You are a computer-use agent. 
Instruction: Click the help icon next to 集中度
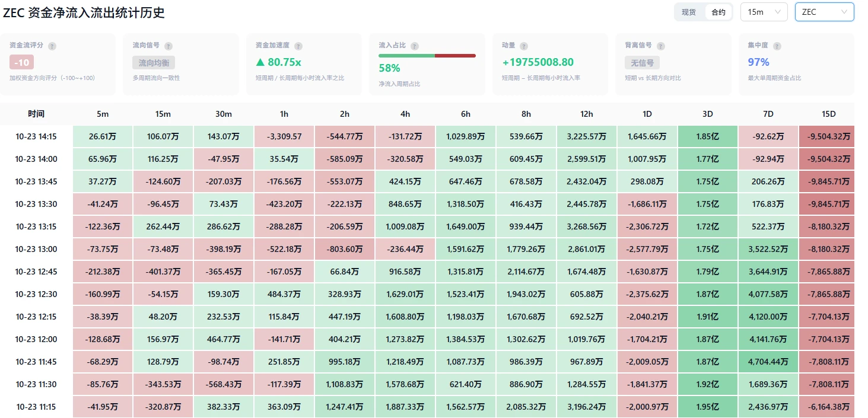point(777,46)
